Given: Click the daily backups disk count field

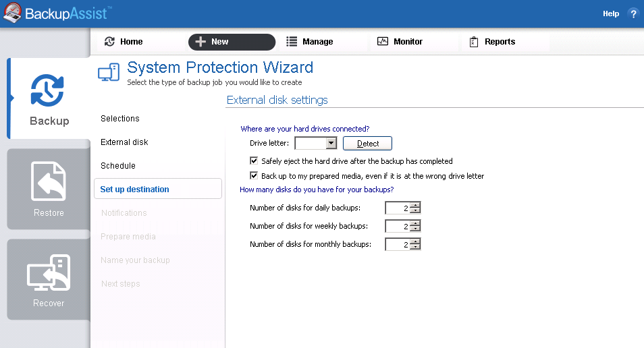Looking at the screenshot, I should coord(398,208).
